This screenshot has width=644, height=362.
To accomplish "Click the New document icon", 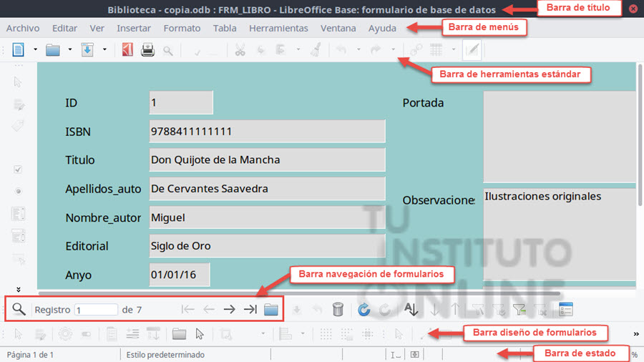I will [x=18, y=49].
